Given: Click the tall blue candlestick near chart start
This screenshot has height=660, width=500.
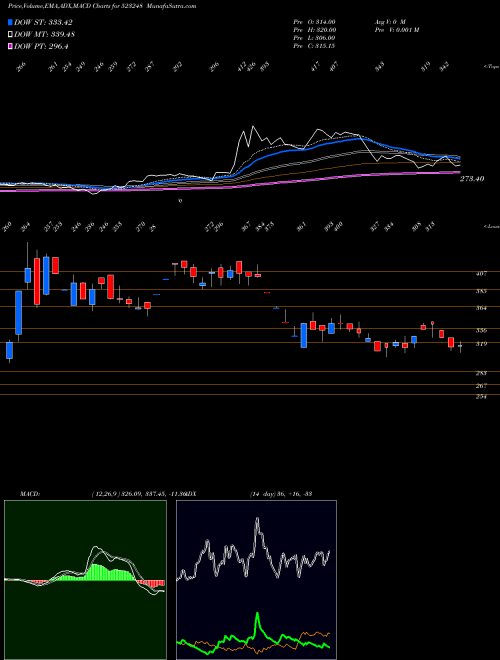Looking at the screenshot, I should 19,312.
